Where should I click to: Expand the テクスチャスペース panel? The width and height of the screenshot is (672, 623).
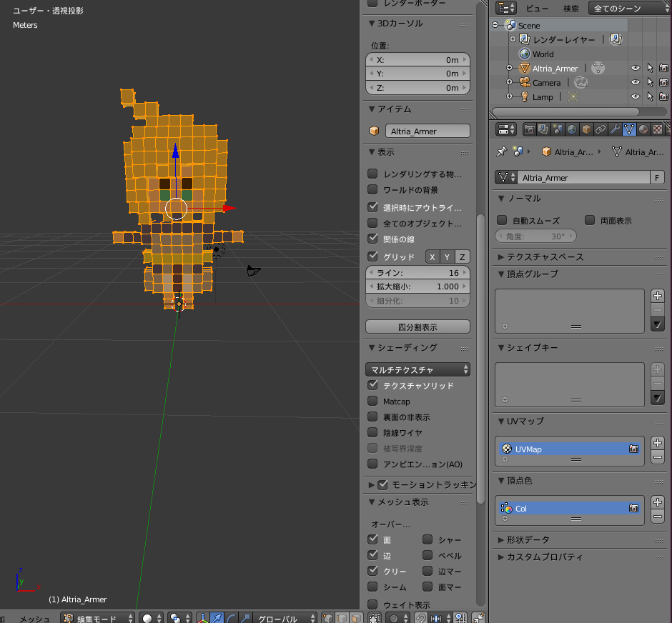[x=541, y=257]
